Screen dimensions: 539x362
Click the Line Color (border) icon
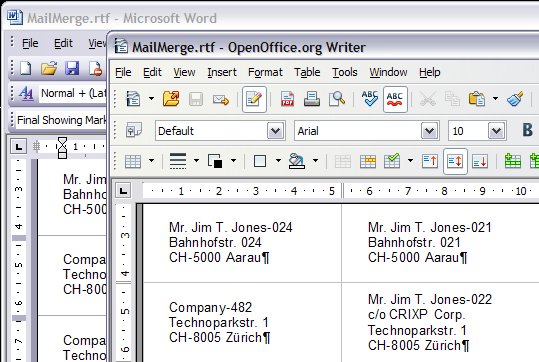[215, 161]
